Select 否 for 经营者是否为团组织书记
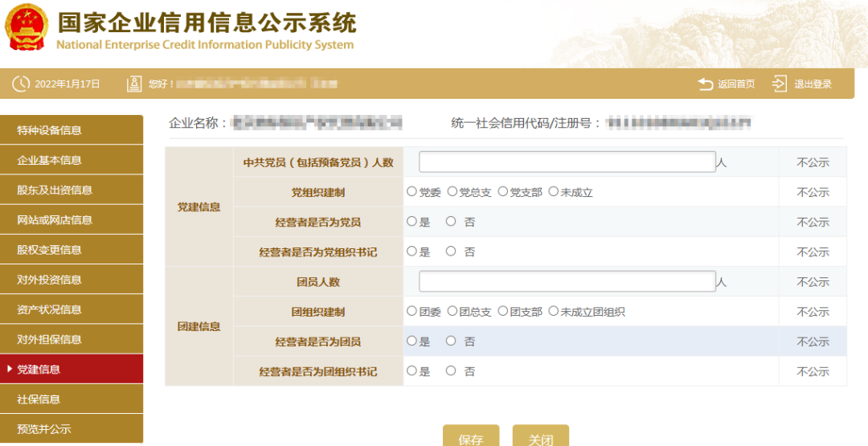 [x=451, y=371]
